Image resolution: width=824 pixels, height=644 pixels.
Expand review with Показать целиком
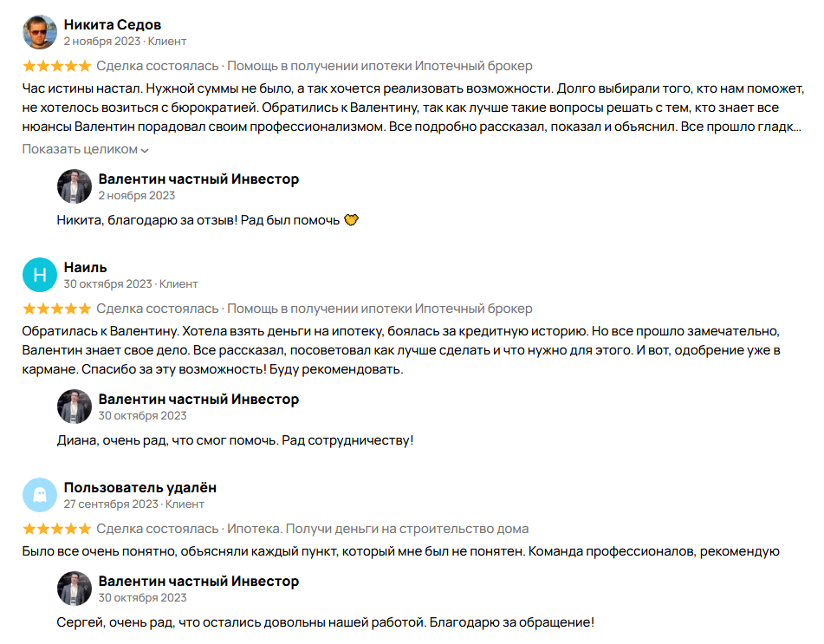80,149
